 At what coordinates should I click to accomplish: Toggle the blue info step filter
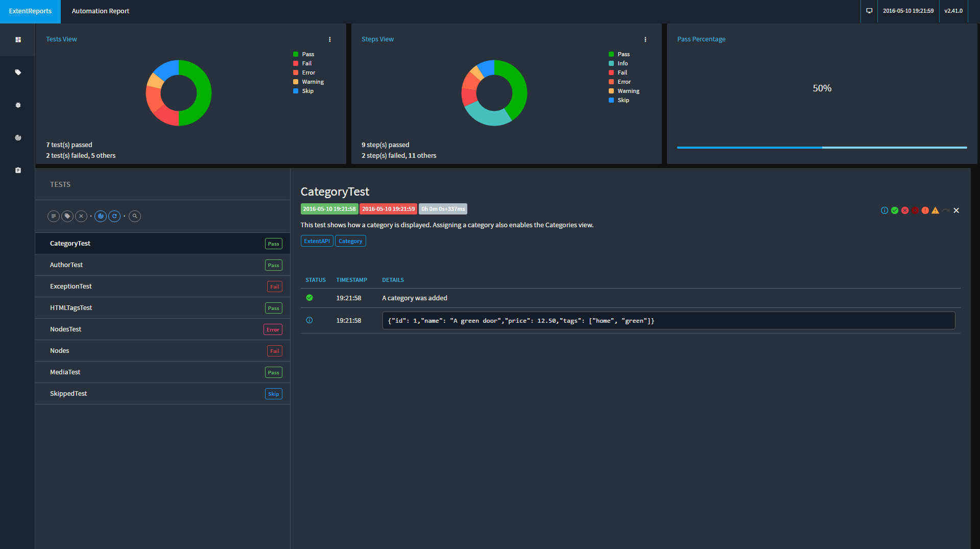[885, 210]
